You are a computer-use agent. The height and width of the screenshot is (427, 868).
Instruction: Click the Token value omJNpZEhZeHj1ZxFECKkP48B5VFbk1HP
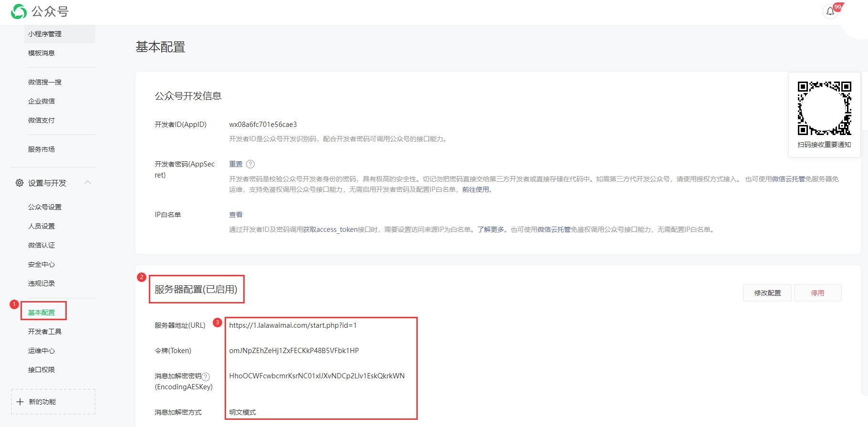(x=294, y=351)
